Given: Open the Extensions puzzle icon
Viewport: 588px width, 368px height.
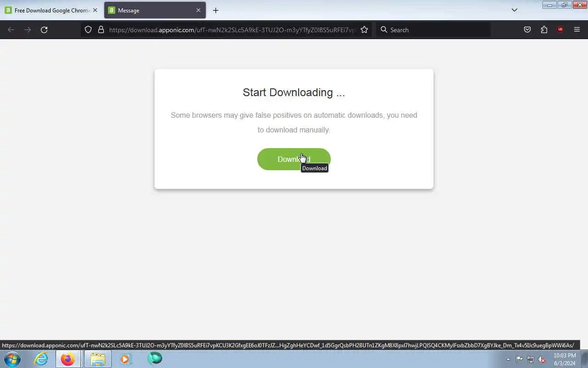Looking at the screenshot, I should (x=544, y=30).
